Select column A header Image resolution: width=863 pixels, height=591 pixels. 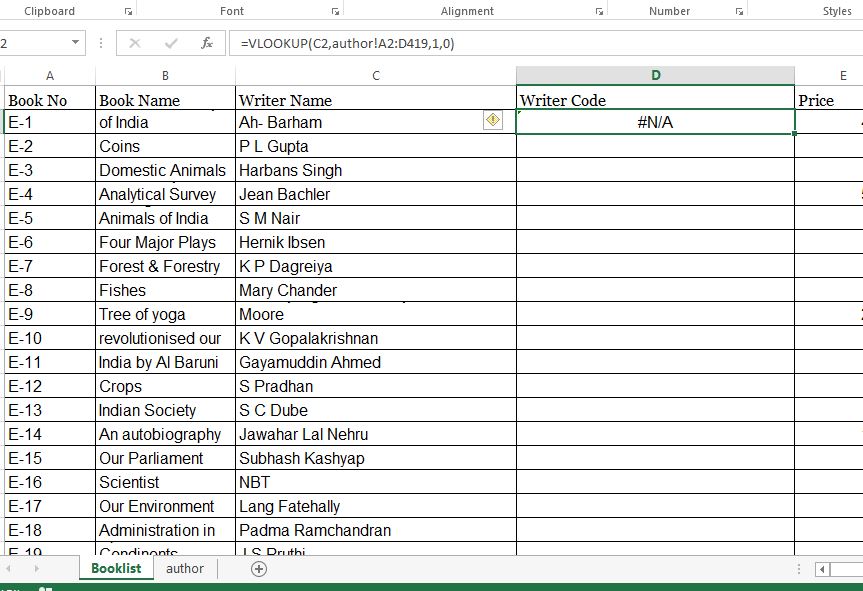point(50,76)
